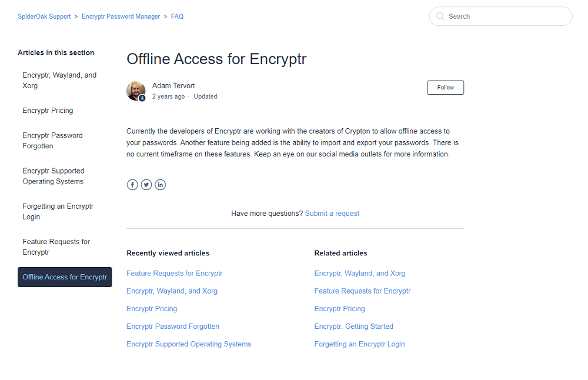Viewport: 588px width, 380px height.
Task: Open recently viewed Encryptr Pricing
Action: click(152, 308)
